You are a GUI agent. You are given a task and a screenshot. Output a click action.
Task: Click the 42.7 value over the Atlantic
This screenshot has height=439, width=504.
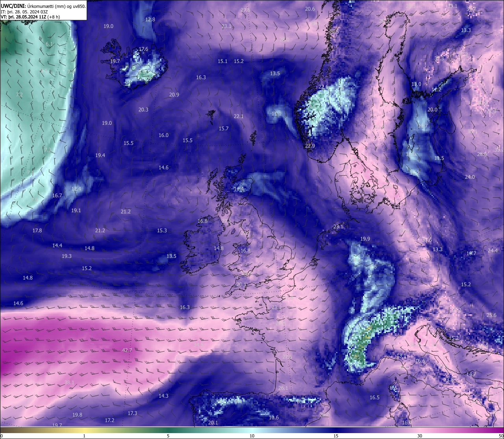click(127, 350)
